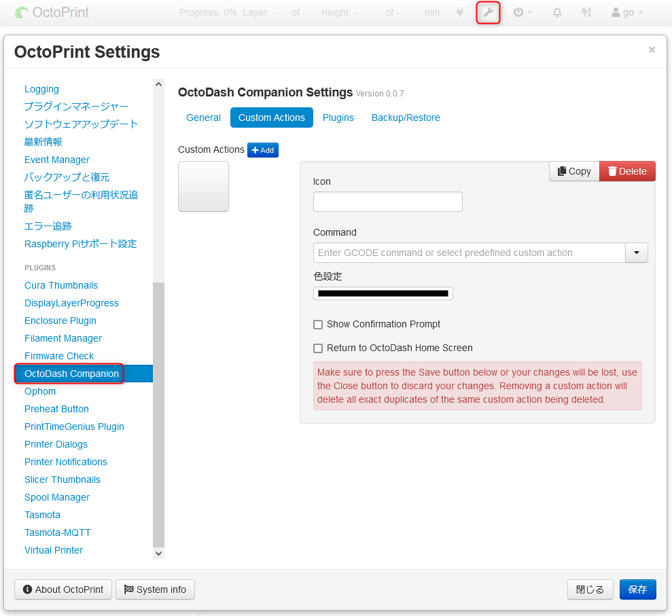Open Firmware Check settings
Viewport: 672px width, 616px height.
(59, 356)
